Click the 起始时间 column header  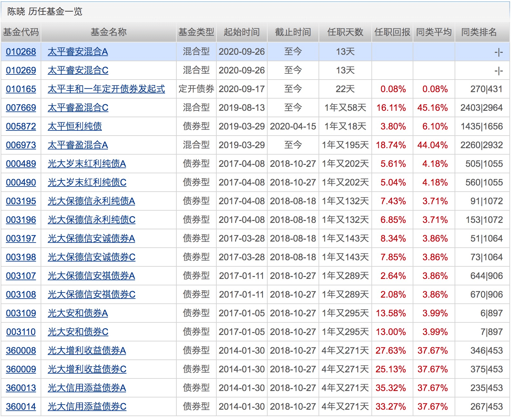pos(242,32)
